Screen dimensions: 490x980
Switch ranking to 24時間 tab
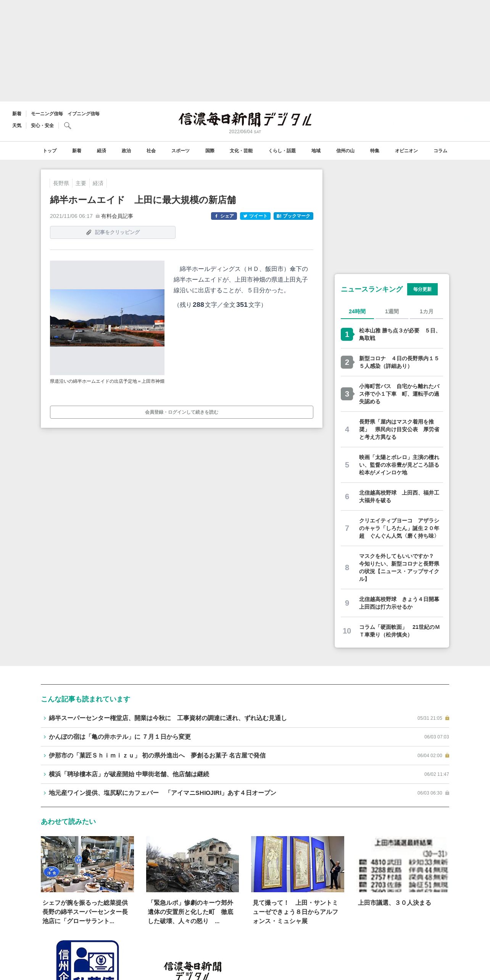357,311
